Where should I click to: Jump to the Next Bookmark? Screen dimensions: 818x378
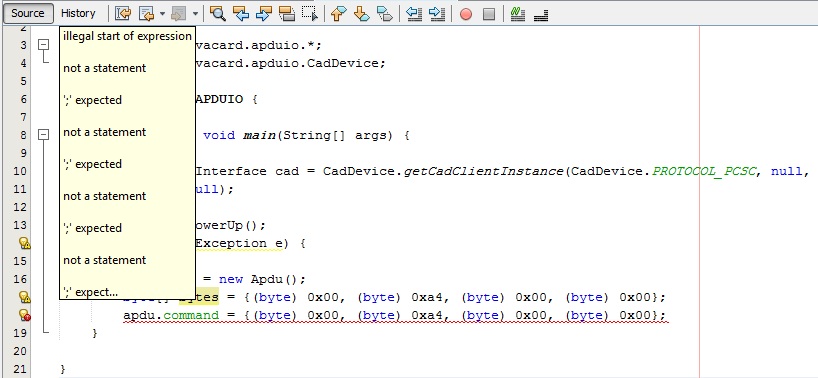(362, 14)
